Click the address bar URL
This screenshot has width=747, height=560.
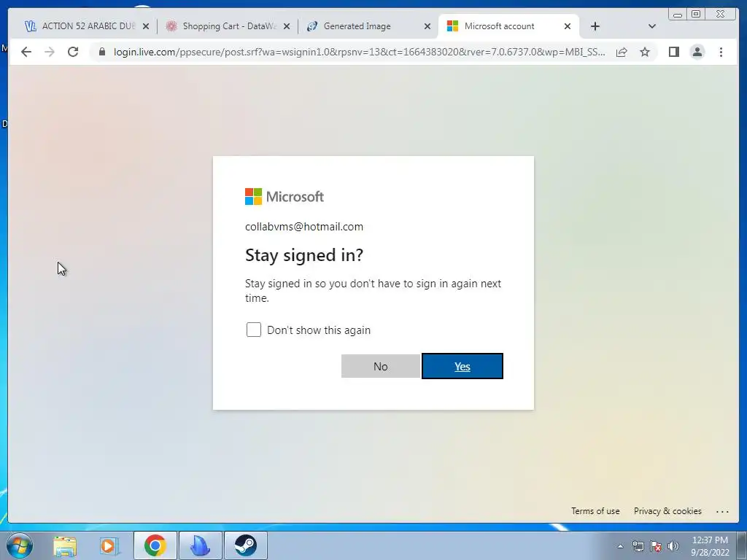click(359, 52)
